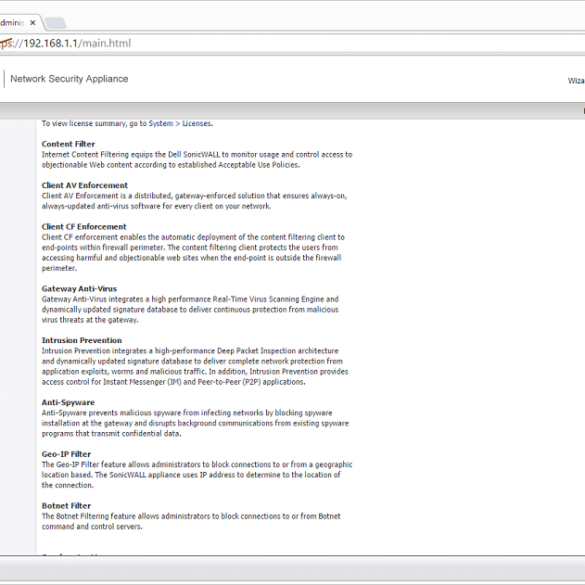Close the admin browser tab
The height and width of the screenshot is (585, 585).
coord(33,23)
